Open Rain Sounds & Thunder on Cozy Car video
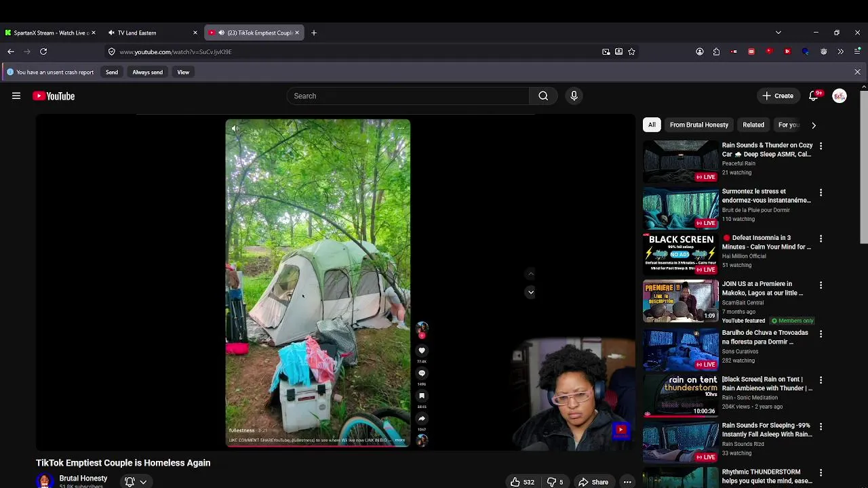Viewport: 868px width, 488px height. point(767,150)
